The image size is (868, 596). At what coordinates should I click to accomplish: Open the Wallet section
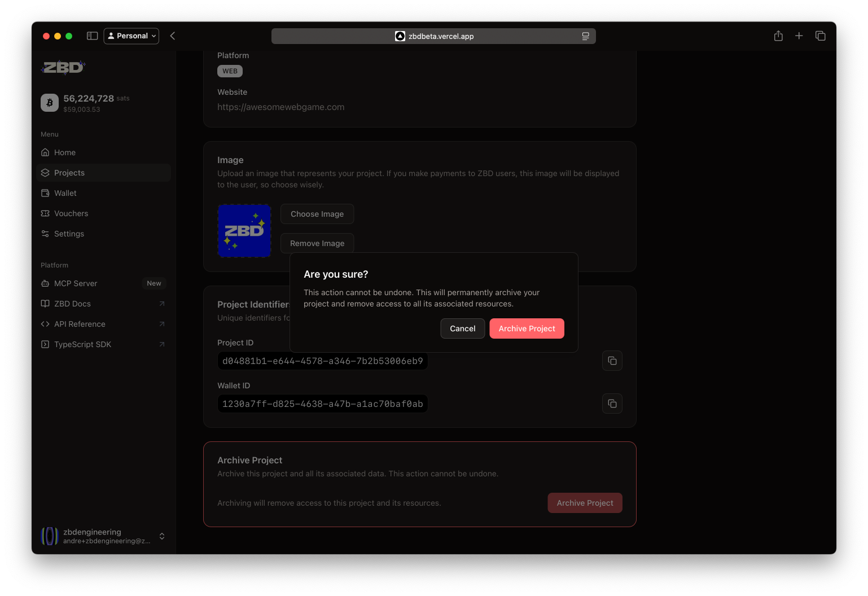pos(65,193)
